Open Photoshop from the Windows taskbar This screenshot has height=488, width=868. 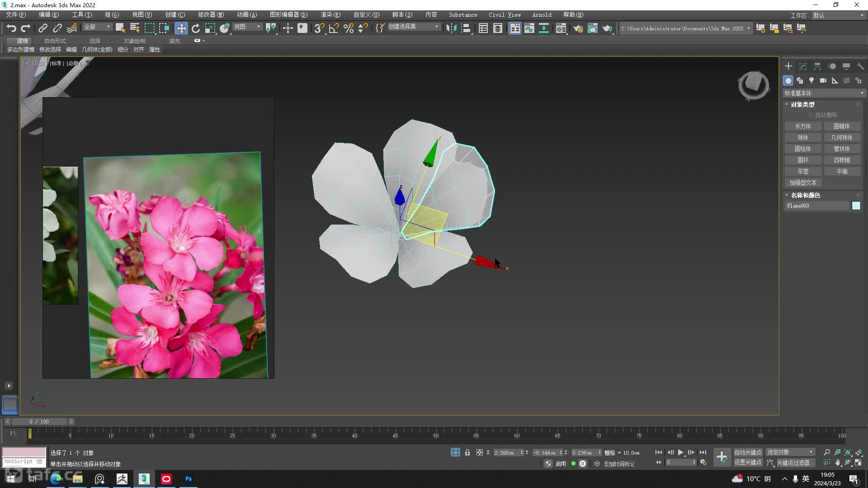click(x=189, y=479)
